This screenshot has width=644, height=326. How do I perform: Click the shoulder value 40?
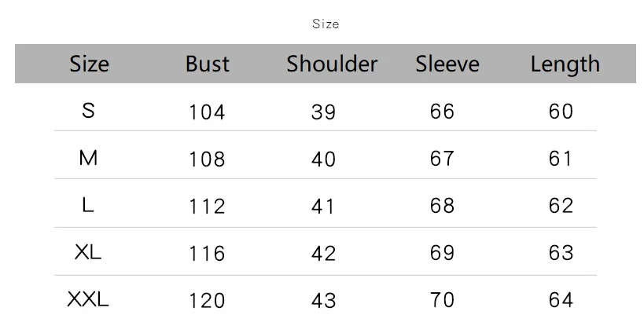[x=323, y=159]
